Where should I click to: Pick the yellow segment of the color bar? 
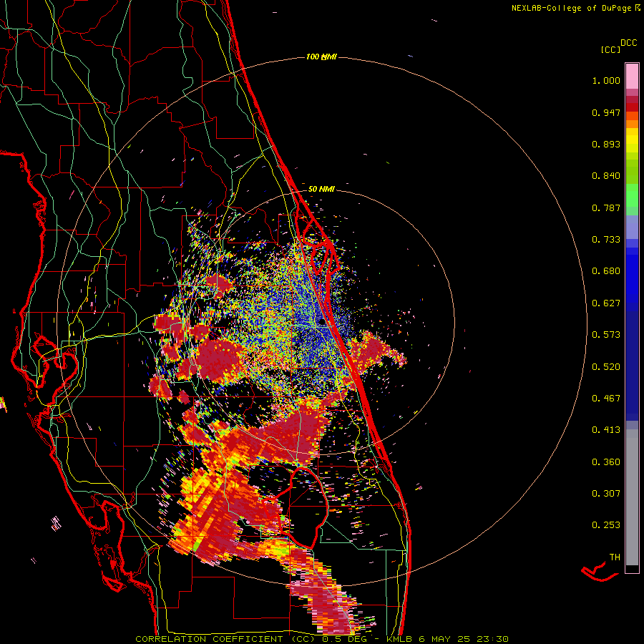point(632,140)
